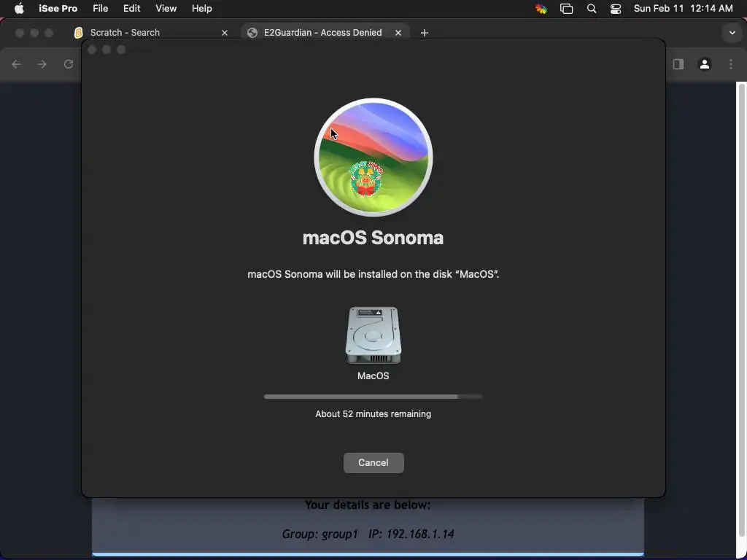Screen dimensions: 747x560
Task: Open the Apple menu
Action: [19, 9]
